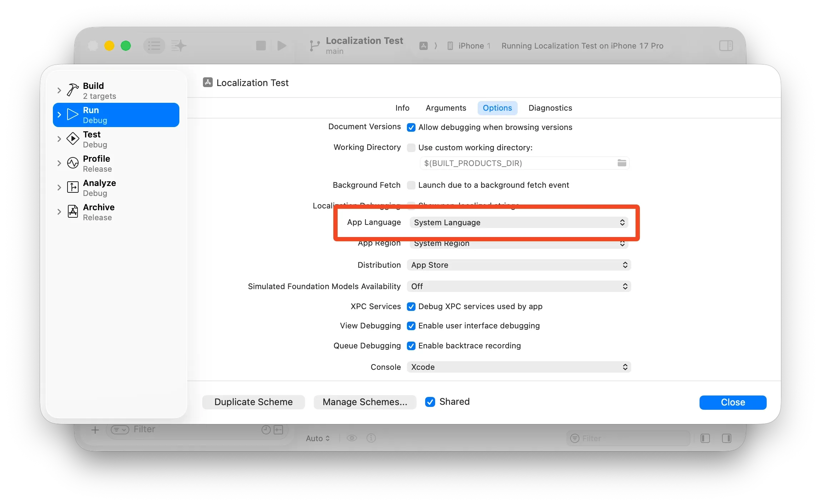Toggle the Shared checkbox
This screenshot has height=504, width=821.
pos(430,402)
